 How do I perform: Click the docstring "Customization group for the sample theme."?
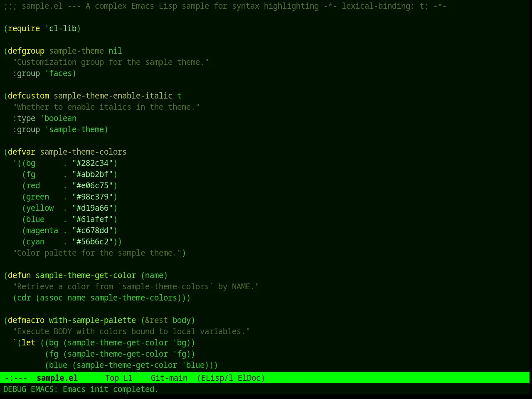111,62
